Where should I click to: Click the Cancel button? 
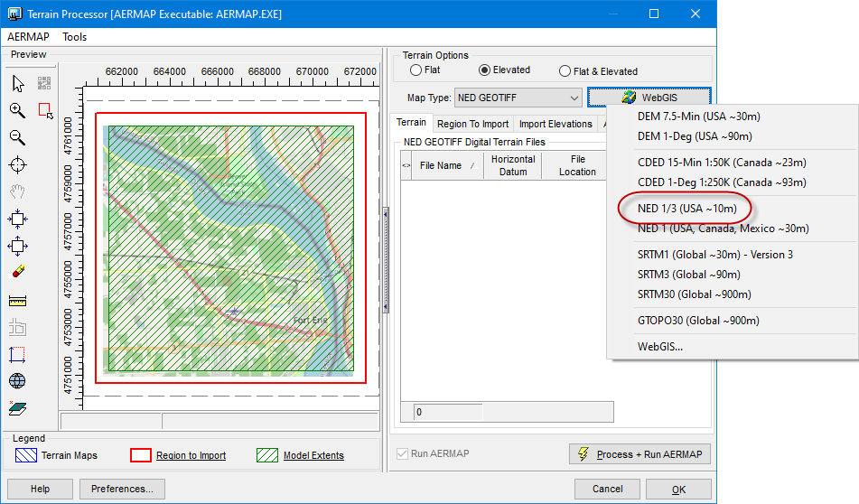607,489
